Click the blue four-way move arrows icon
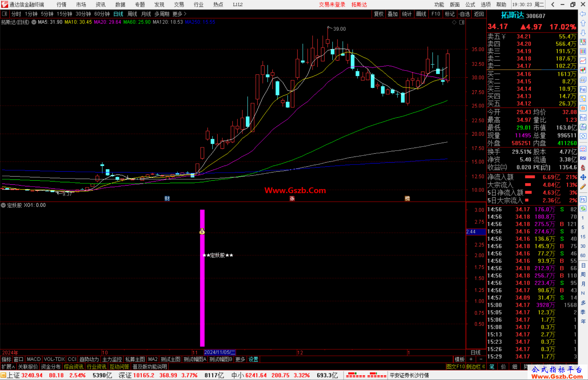The image size is (588, 380). [x=583, y=177]
